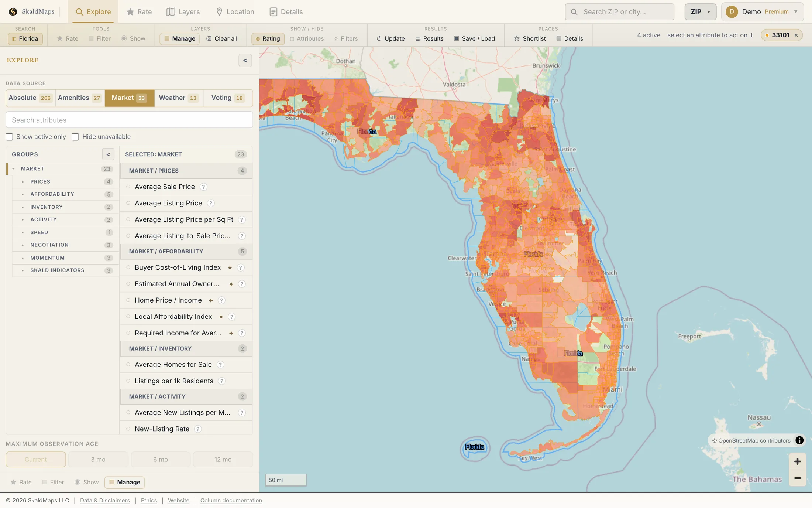Viewport: 812px width, 508px height.
Task: Zoom in the map with plus
Action: (x=797, y=461)
